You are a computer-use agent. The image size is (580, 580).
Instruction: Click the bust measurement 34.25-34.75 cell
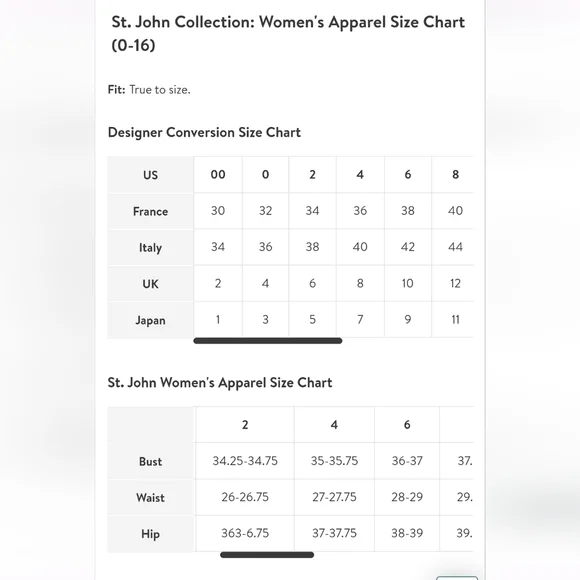coord(245,461)
